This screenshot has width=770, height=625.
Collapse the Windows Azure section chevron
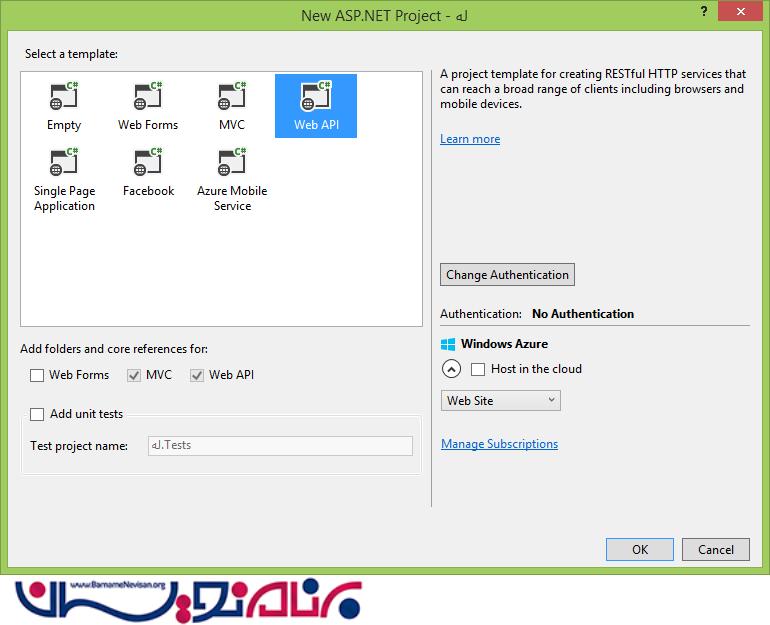pos(451,369)
